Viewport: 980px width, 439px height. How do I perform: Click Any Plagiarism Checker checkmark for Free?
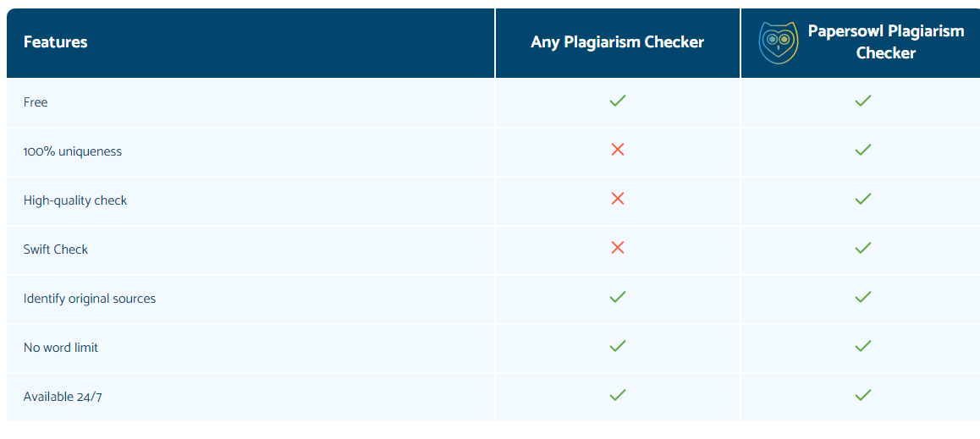click(618, 101)
